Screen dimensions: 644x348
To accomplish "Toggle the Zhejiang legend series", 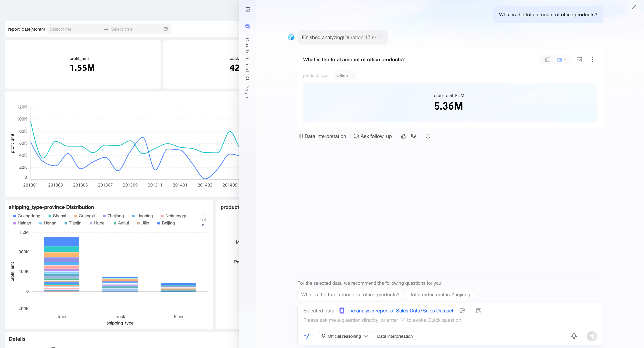I will pos(113,216).
